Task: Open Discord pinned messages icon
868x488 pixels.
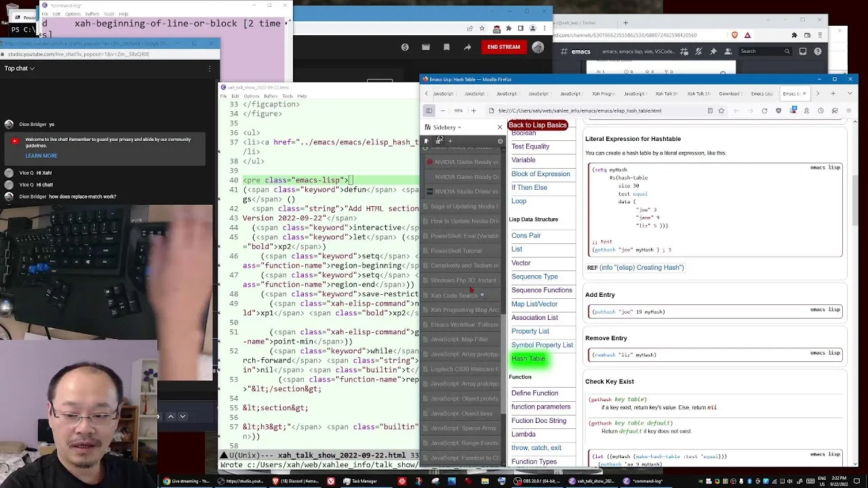Action: click(x=713, y=52)
